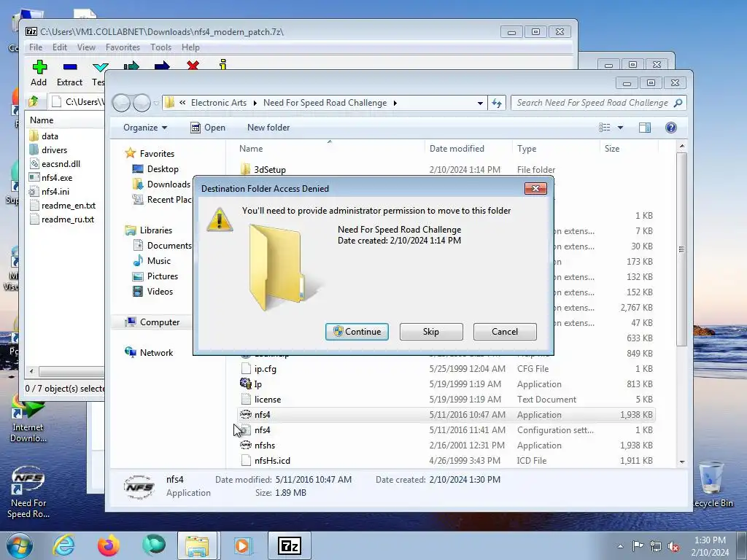Click the 7-Zip taskbar button

[x=290, y=545]
